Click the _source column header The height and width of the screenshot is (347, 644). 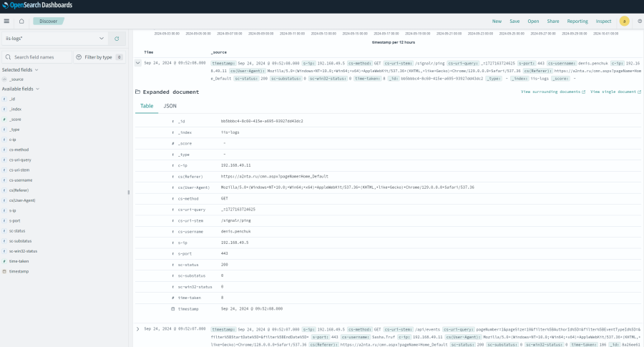tap(219, 52)
